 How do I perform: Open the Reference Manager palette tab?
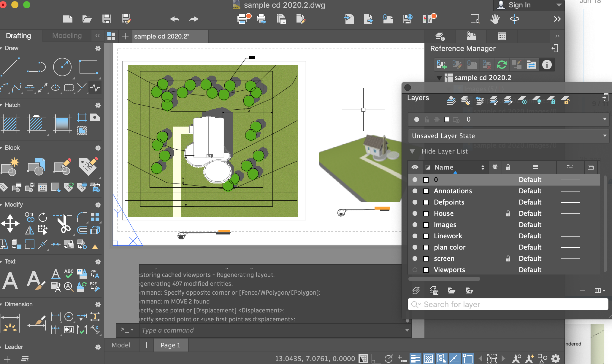coord(471,36)
